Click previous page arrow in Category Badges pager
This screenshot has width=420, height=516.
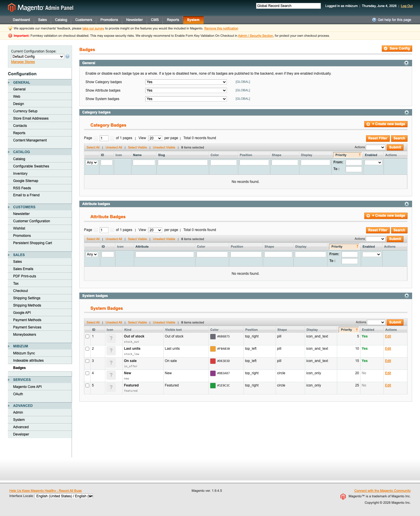coord(96,138)
